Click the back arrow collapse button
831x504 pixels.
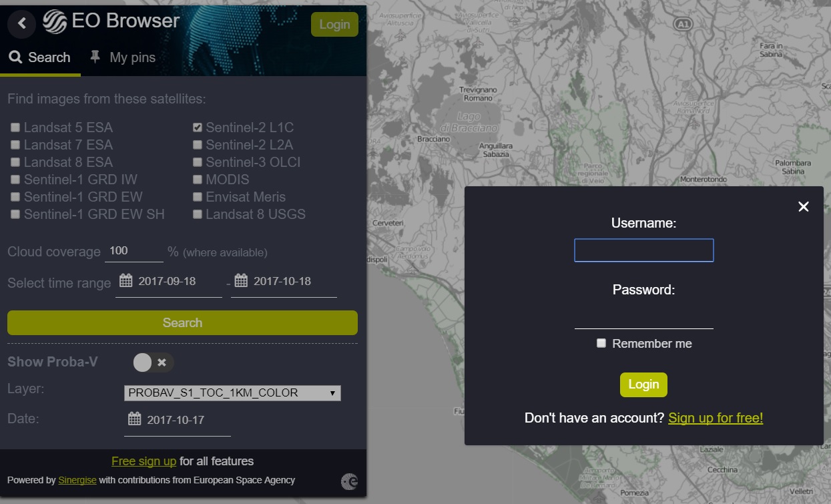coord(22,23)
